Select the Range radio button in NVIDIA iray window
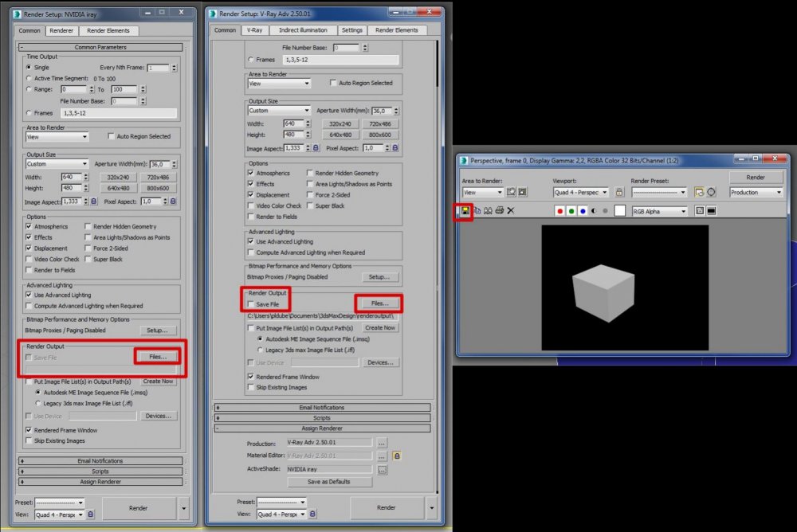797x532 pixels. pyautogui.click(x=29, y=89)
